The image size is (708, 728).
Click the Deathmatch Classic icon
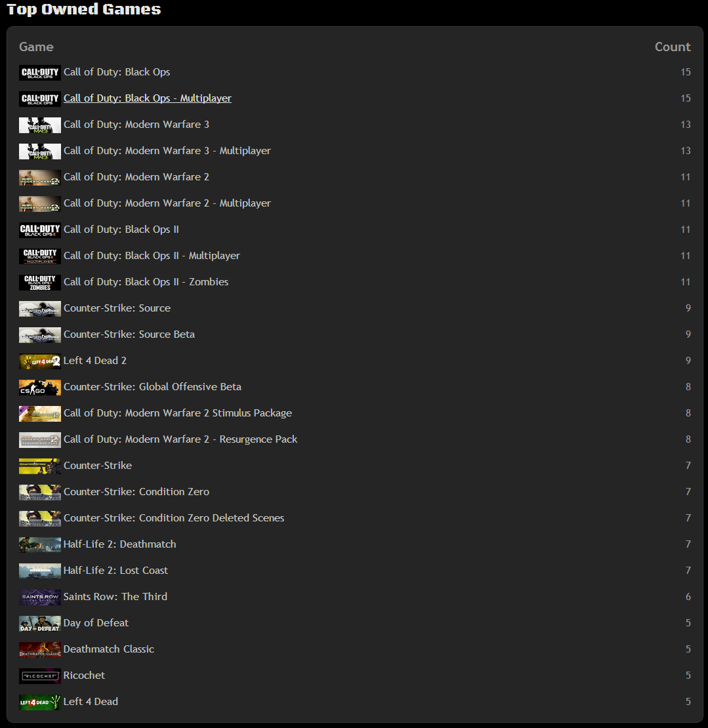40,649
